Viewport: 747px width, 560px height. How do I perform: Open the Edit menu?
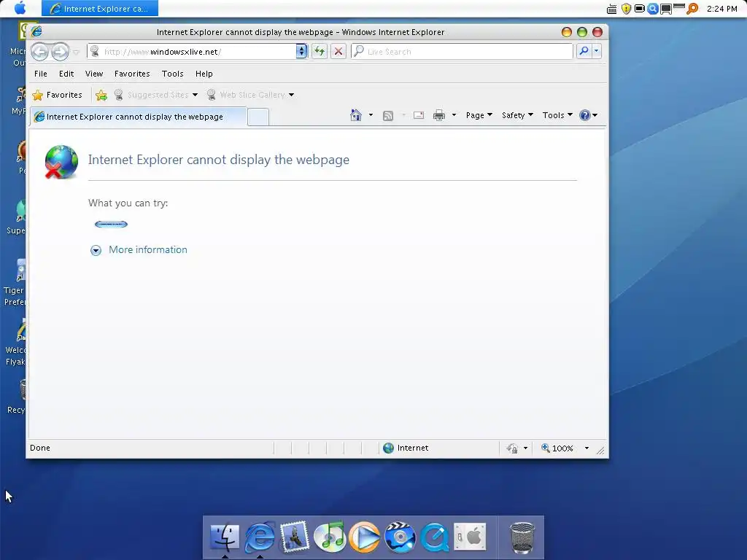66,74
